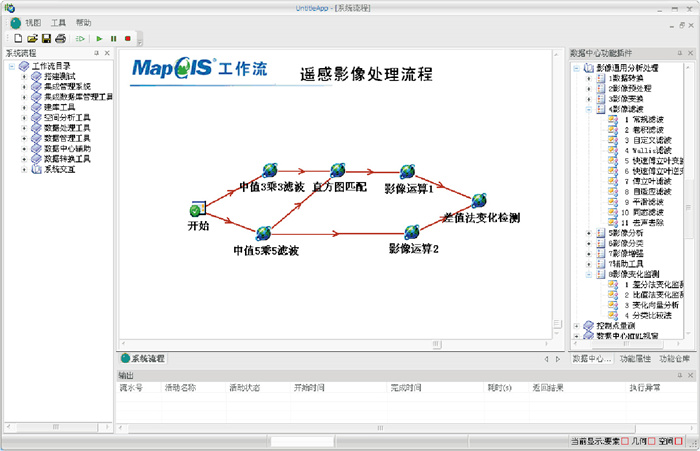The image size is (700, 451).
Task: Expand the 控制点量测 tree node
Action: 576,326
